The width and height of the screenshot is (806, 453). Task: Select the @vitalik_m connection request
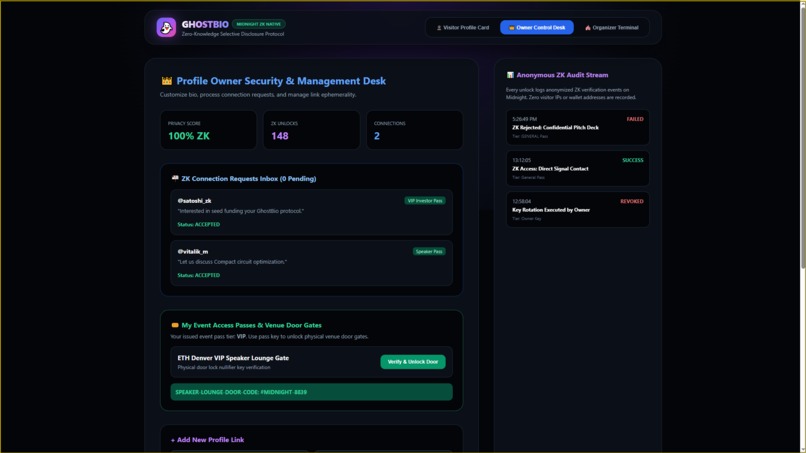tap(312, 263)
